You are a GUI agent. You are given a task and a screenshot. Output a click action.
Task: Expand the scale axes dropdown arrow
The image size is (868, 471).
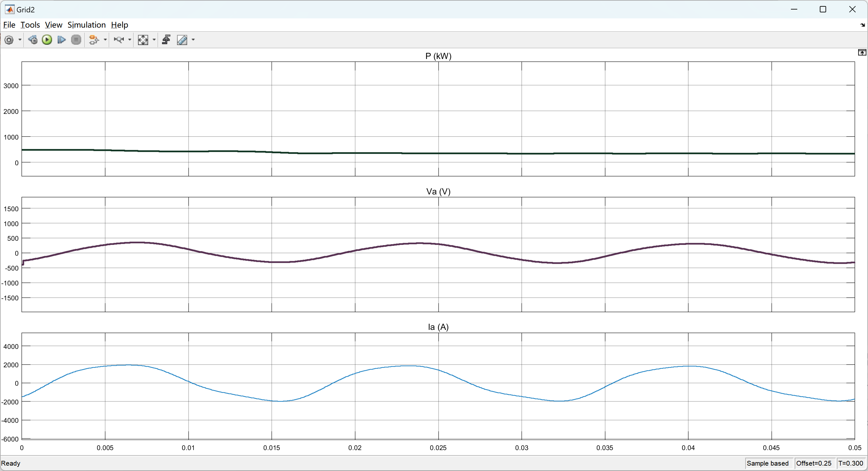[x=154, y=40]
